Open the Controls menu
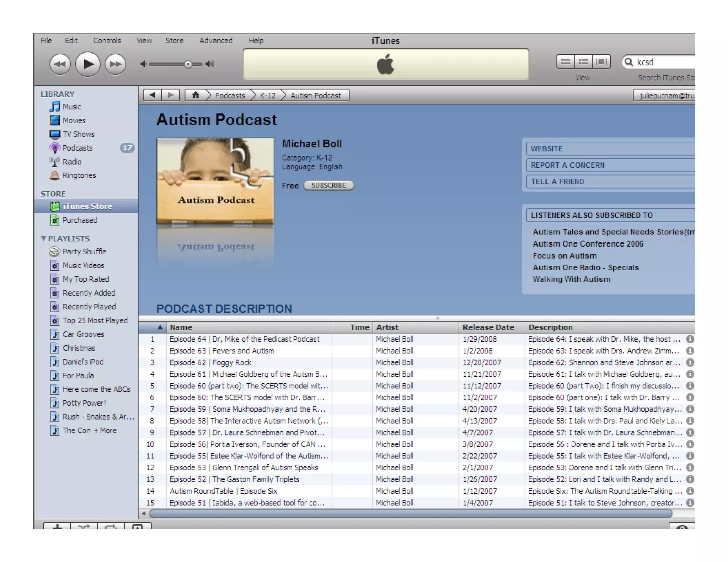The width and height of the screenshot is (728, 562). pyautogui.click(x=107, y=40)
